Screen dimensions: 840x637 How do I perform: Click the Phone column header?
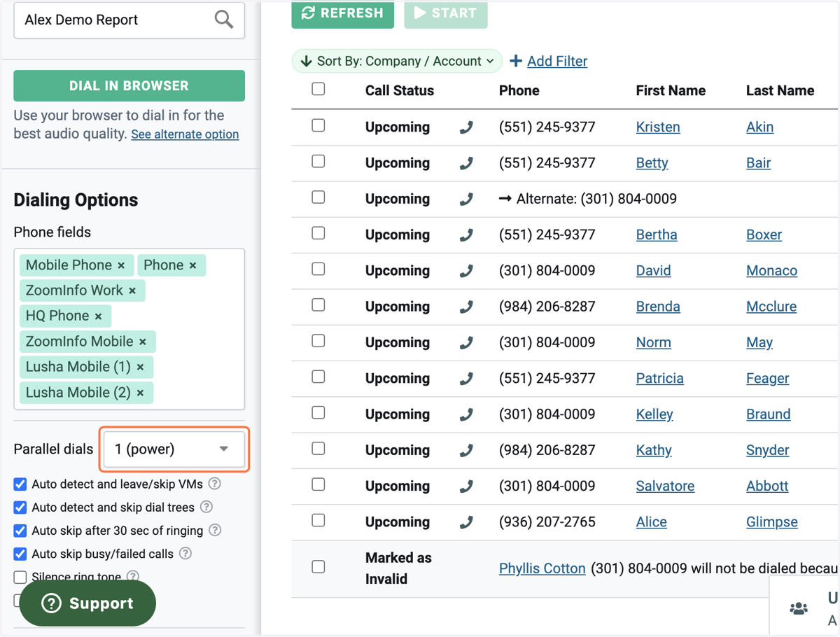tap(519, 90)
